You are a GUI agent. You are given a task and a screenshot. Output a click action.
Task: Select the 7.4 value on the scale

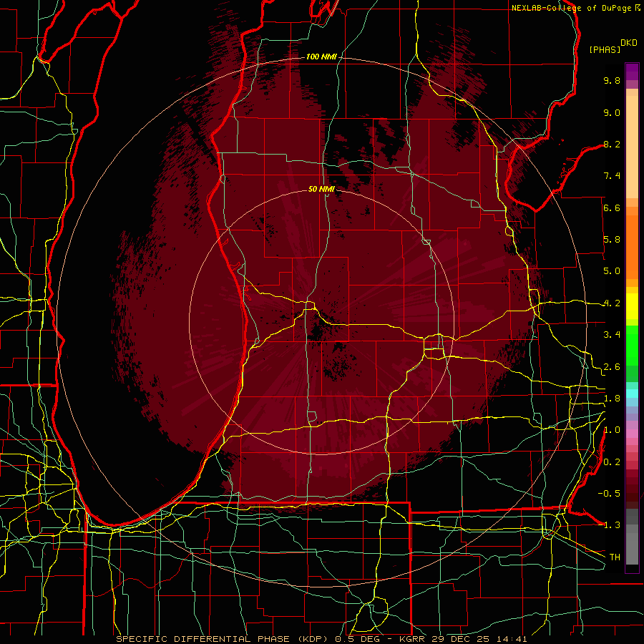(612, 176)
